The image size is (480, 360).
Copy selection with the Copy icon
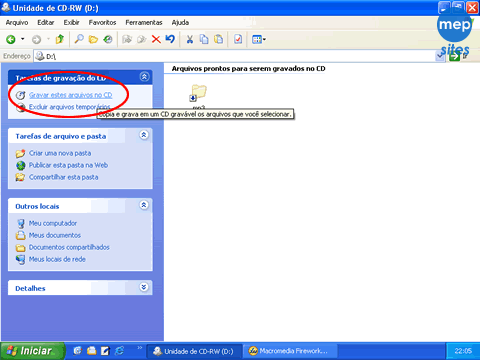[204, 39]
